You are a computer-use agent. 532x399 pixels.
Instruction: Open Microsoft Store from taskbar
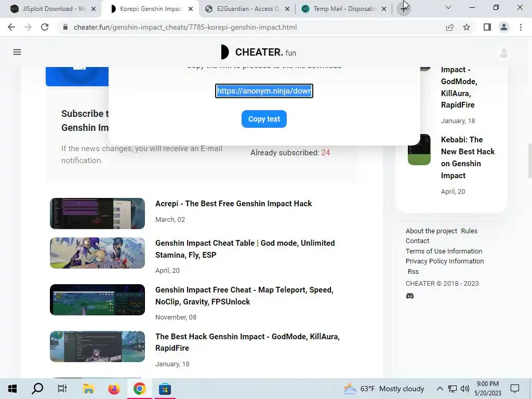165,389
